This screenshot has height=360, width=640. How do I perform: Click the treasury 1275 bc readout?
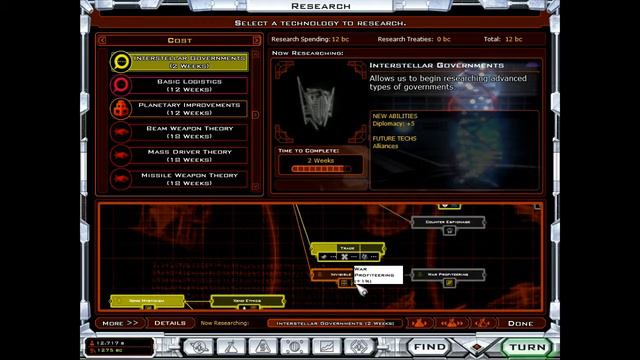(109, 350)
